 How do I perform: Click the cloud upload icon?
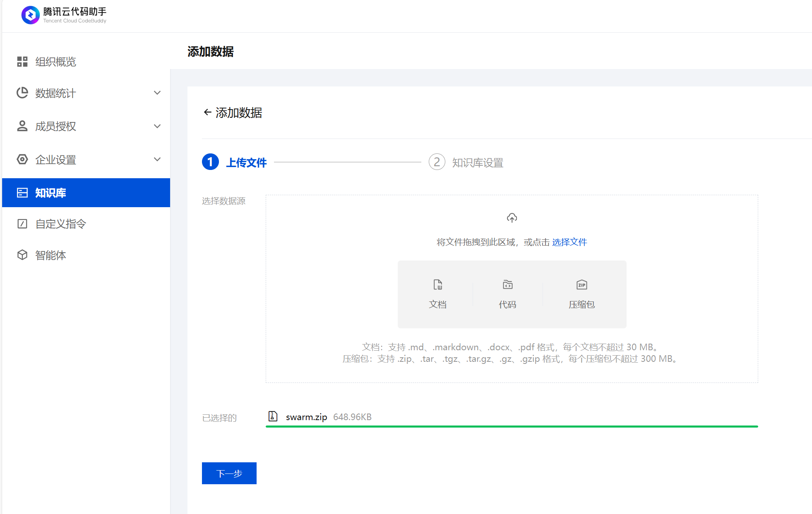(x=512, y=218)
